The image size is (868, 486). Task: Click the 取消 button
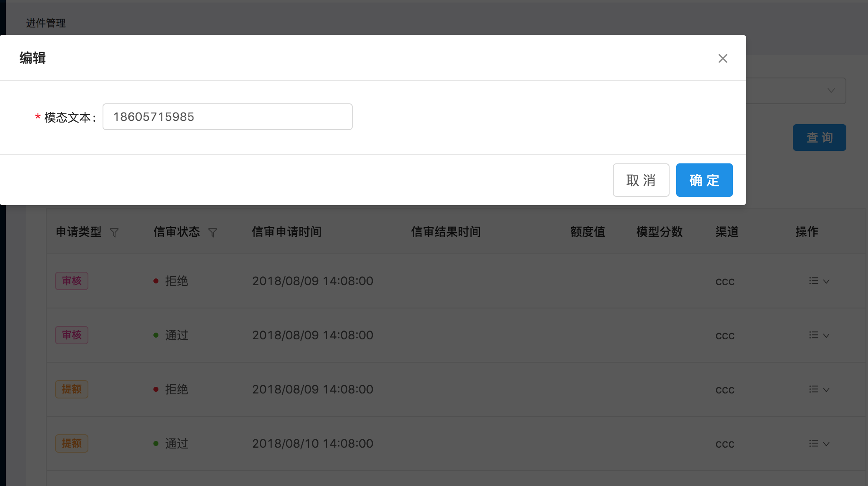click(x=641, y=180)
